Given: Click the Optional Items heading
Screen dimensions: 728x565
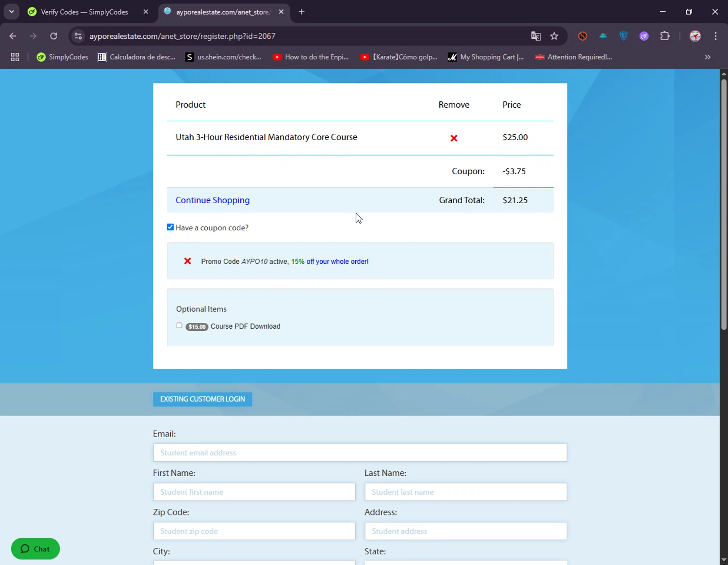Looking at the screenshot, I should (201, 309).
